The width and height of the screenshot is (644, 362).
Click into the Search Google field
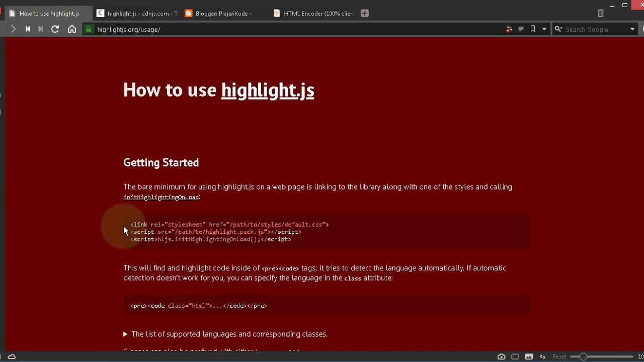click(595, 29)
